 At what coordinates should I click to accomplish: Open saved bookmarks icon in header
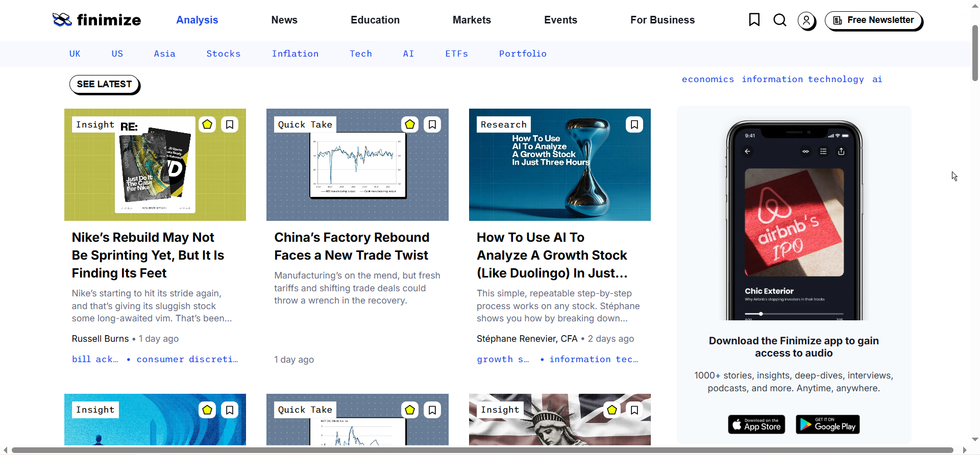click(x=754, y=20)
